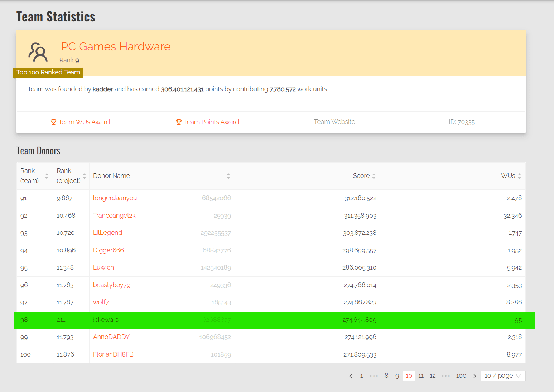Open donor Ickewars in highlighted row
The image size is (554, 392).
106,320
